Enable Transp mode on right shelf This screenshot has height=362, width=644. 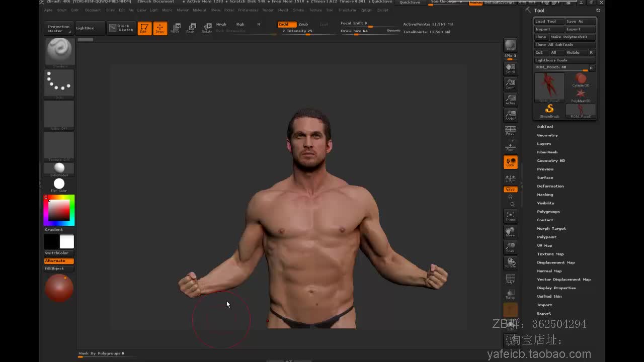click(x=510, y=294)
